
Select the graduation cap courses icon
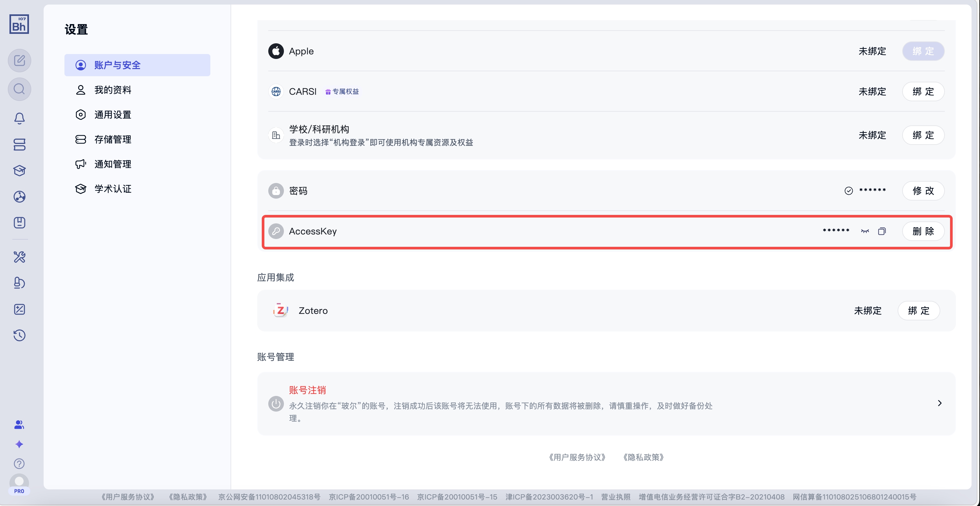[x=20, y=170]
